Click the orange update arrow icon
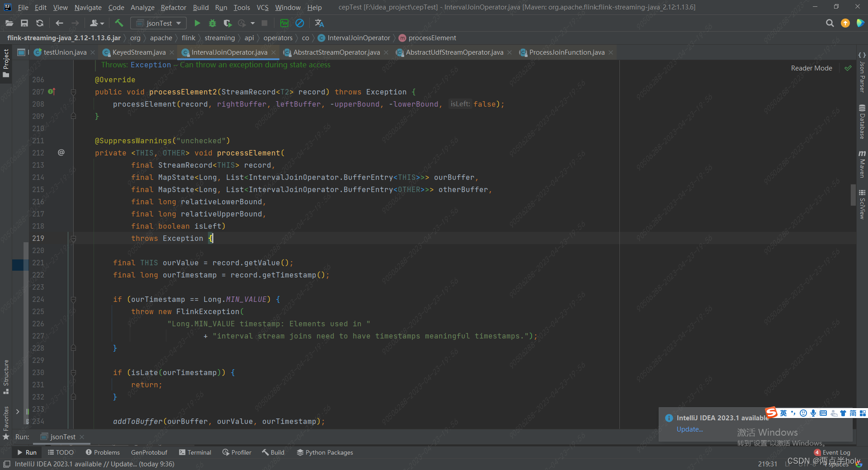 tap(845, 23)
